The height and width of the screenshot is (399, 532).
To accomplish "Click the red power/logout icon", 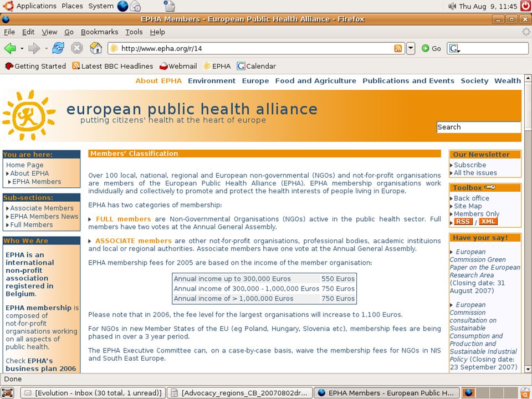I will [x=525, y=6].
